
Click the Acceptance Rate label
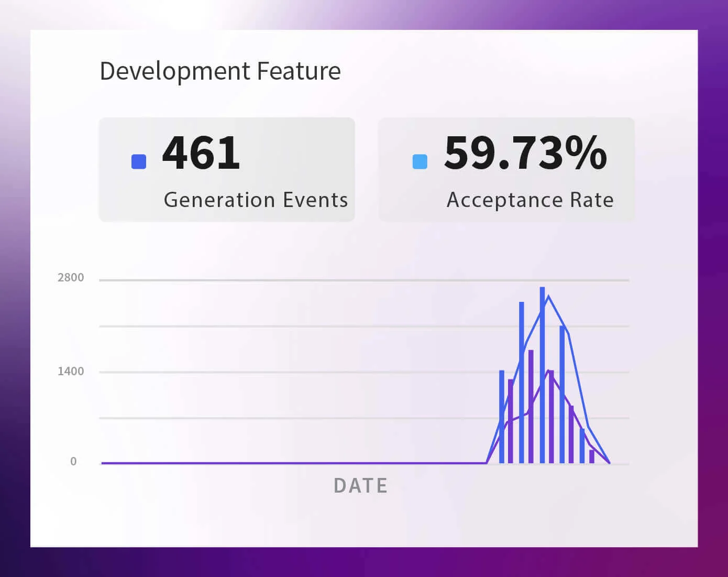tap(530, 200)
